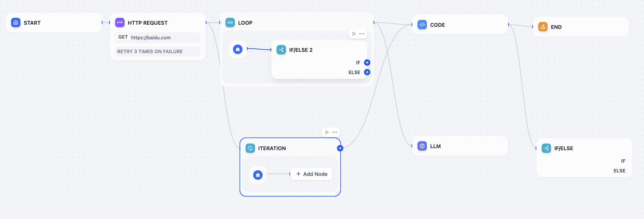Click Add Node inside the iteration block
This screenshot has width=644, height=219.
[x=312, y=174]
